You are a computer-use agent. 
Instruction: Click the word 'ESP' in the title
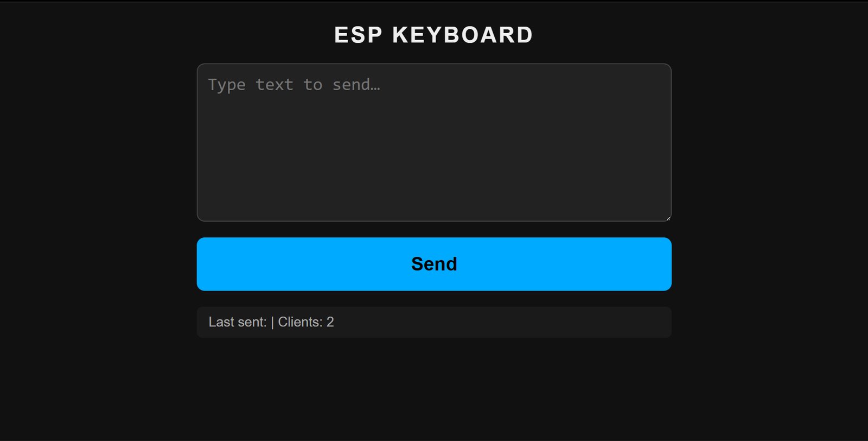358,35
